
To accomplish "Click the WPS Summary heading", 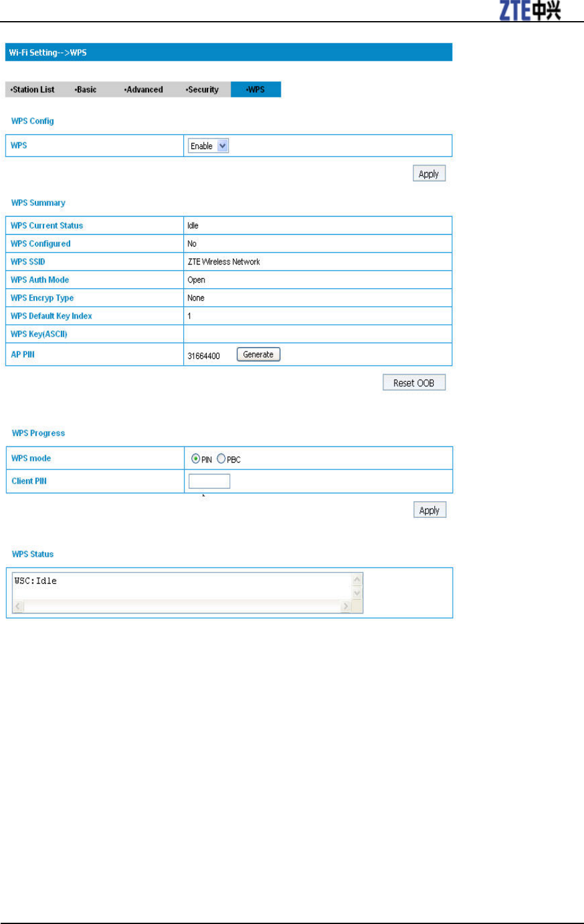I will point(38,203).
